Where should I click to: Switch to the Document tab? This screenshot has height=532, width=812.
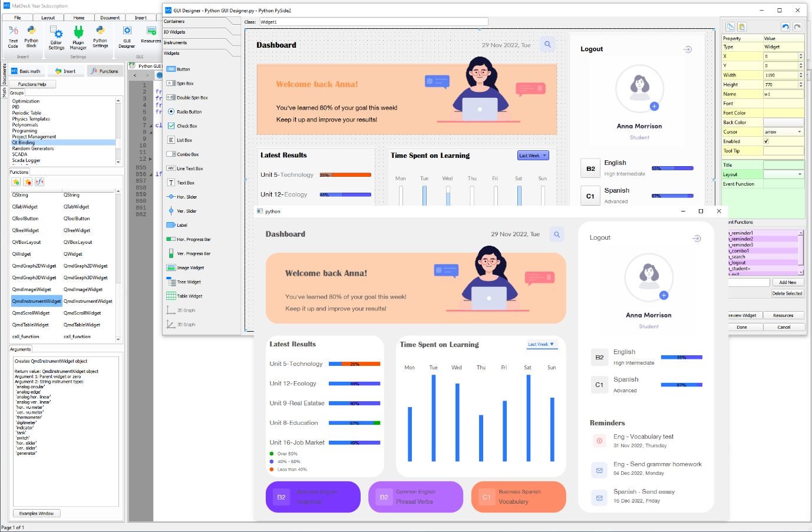[x=110, y=18]
